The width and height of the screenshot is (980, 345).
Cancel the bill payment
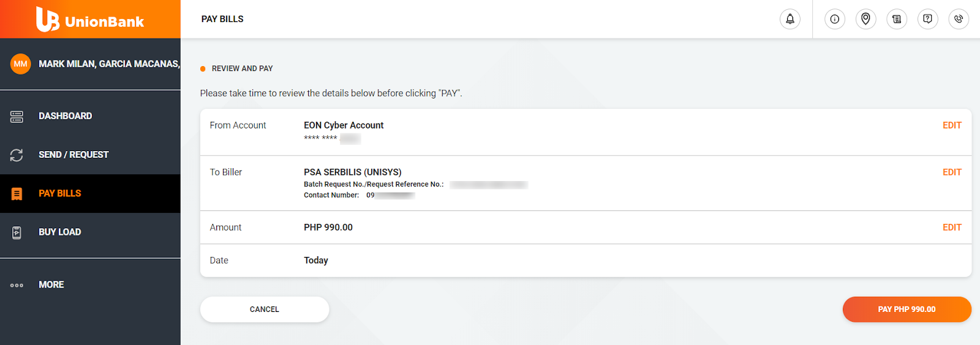pos(265,310)
